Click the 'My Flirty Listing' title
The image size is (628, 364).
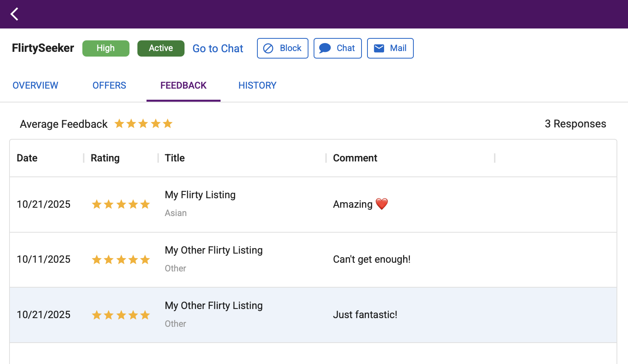pos(200,195)
